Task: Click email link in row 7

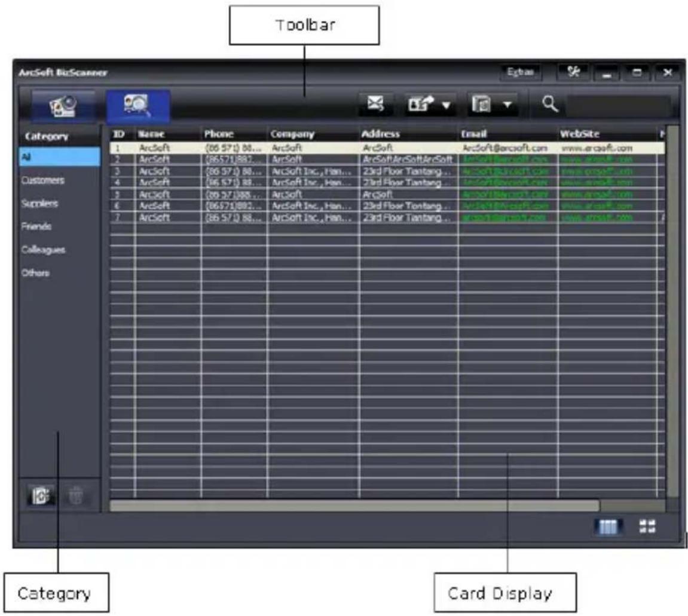Action: tap(505, 217)
